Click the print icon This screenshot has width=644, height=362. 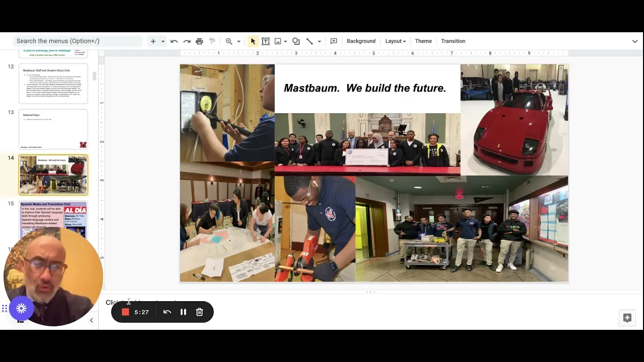coord(199,41)
